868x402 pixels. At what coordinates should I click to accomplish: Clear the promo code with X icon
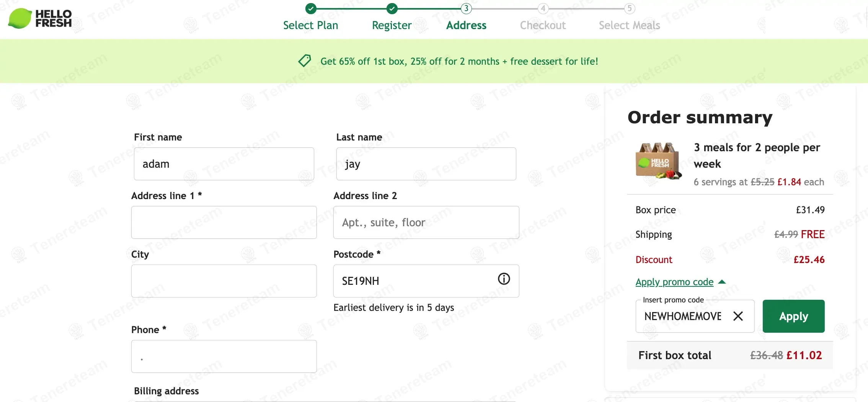[x=738, y=316]
